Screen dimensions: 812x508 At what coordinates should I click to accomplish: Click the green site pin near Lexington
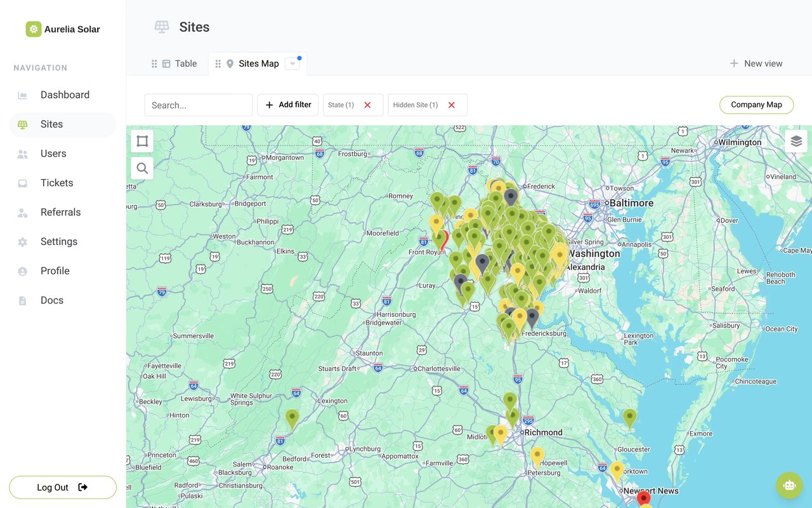292,419
